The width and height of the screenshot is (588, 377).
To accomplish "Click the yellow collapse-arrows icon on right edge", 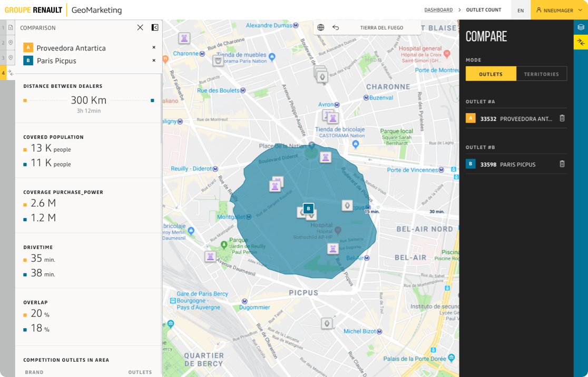I will (581, 42).
